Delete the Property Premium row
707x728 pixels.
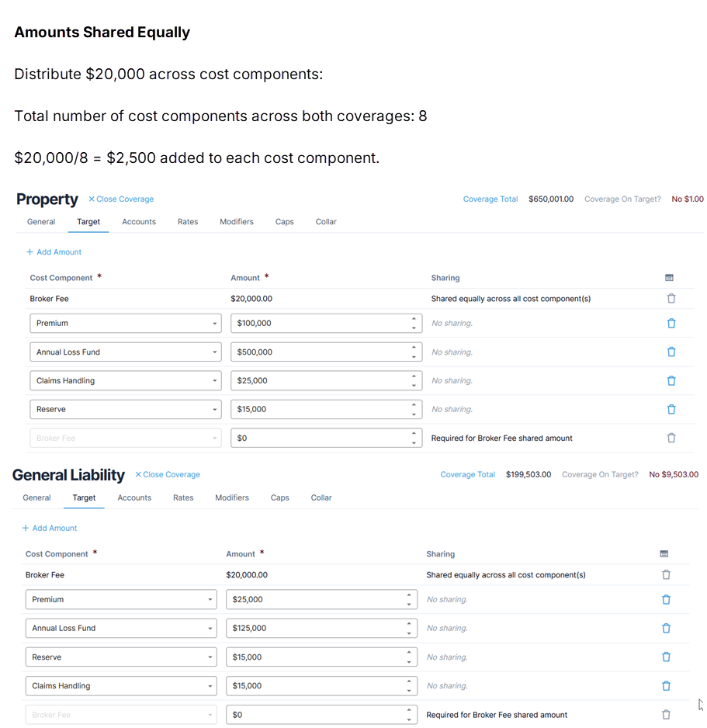pos(671,324)
